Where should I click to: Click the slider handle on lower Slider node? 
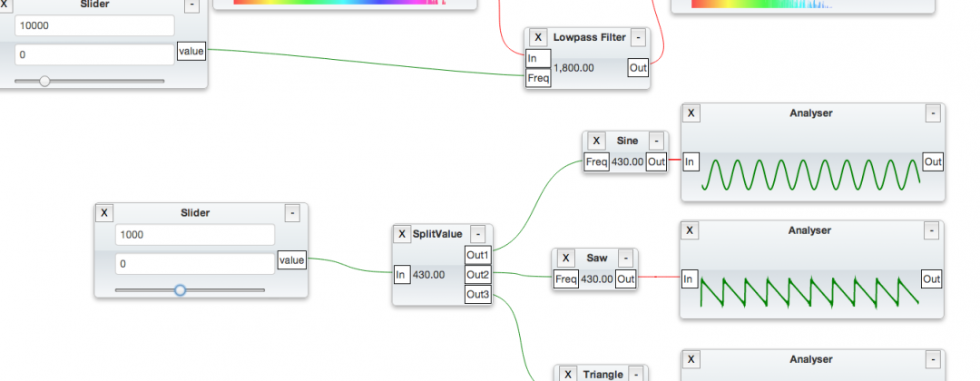point(180,290)
